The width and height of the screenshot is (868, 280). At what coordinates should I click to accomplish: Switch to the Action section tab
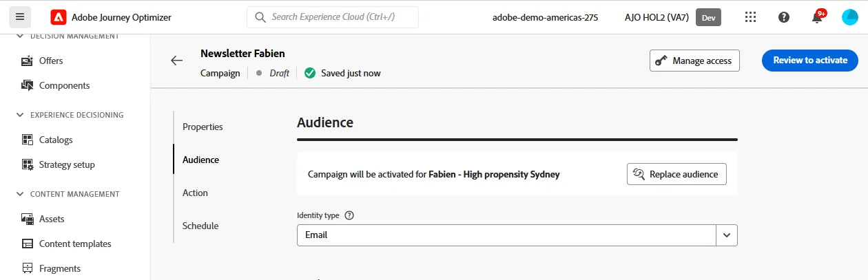(x=195, y=193)
